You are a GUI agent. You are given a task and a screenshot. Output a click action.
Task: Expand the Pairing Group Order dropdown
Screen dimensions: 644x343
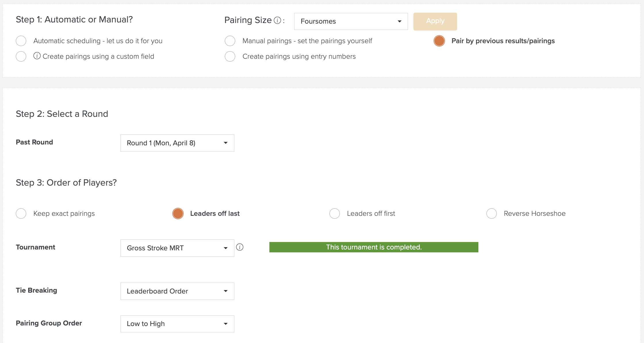tap(177, 324)
